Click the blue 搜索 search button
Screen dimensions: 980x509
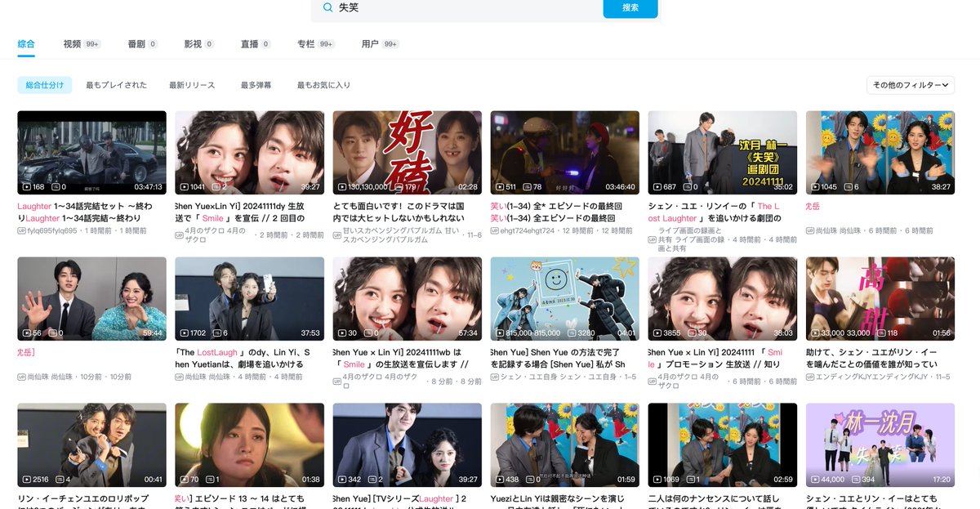tap(630, 10)
